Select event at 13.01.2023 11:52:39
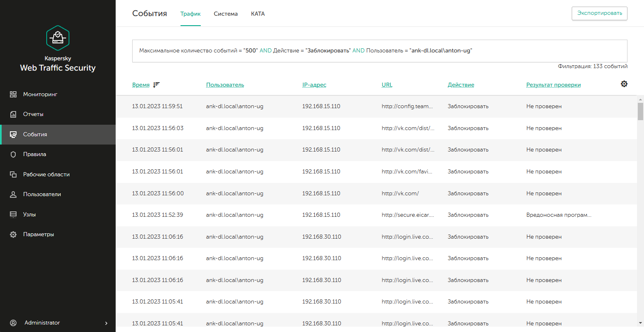 tap(376, 215)
